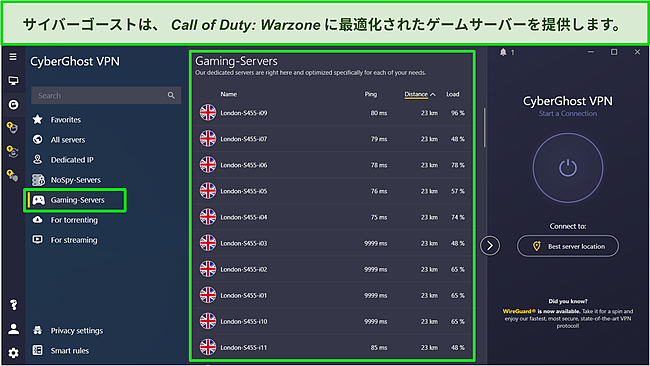Click the Privacy settings icon
Image resolution: width=650 pixels, height=366 pixels.
pos(38,330)
